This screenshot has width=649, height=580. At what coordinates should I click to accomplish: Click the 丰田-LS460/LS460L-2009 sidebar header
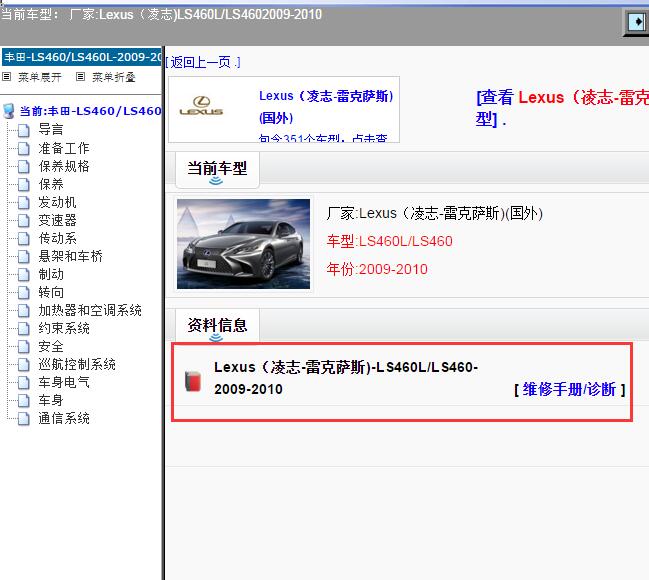coord(82,57)
